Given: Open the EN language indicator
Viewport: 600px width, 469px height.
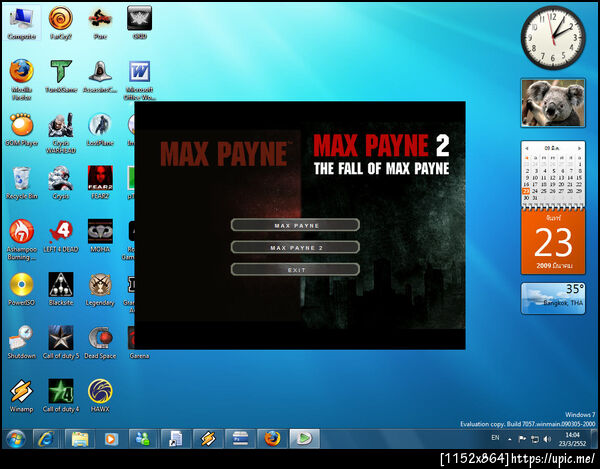Looking at the screenshot, I should click(495, 438).
